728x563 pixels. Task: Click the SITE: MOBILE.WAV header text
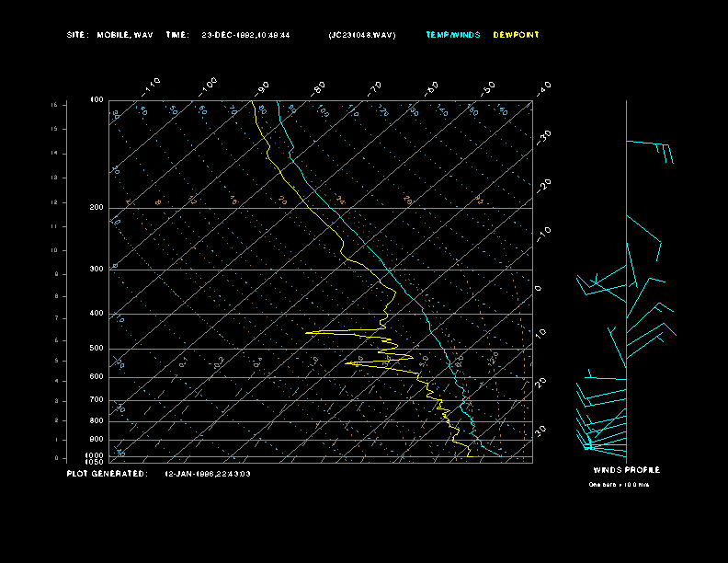109,35
